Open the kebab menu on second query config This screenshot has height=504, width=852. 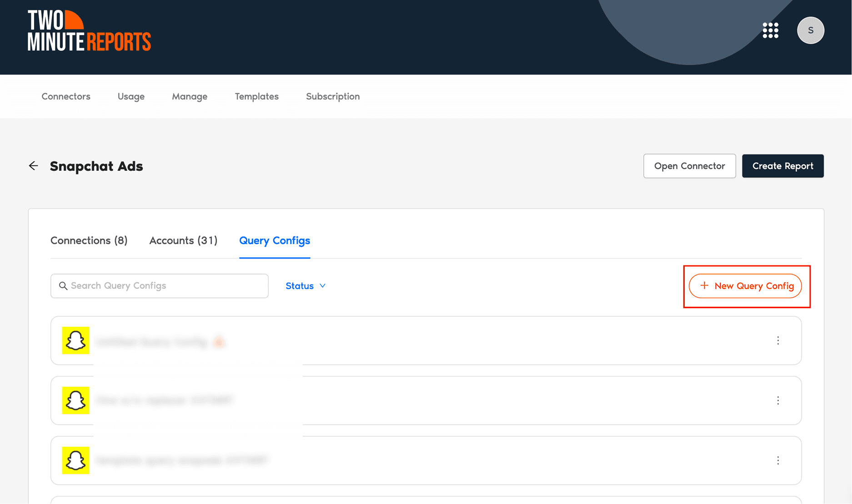pos(778,401)
